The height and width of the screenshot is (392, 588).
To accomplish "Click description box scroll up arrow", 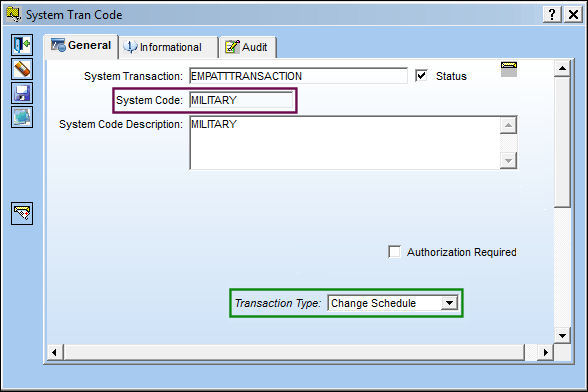I will pos(508,125).
